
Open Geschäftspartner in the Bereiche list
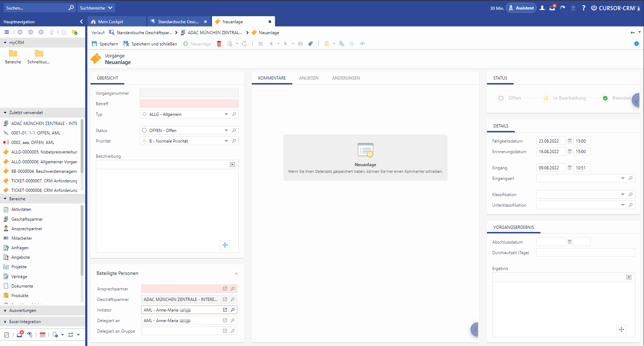(27, 219)
